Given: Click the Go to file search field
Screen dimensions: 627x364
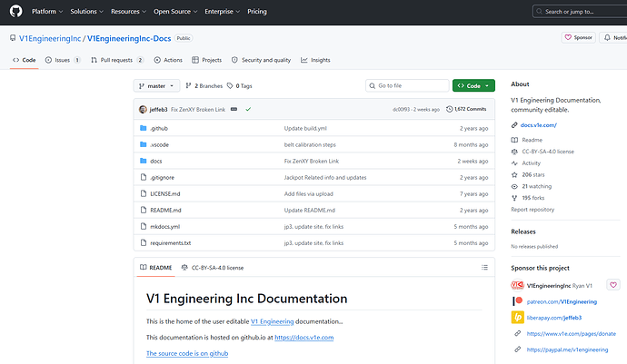Looking at the screenshot, I should coord(407,85).
